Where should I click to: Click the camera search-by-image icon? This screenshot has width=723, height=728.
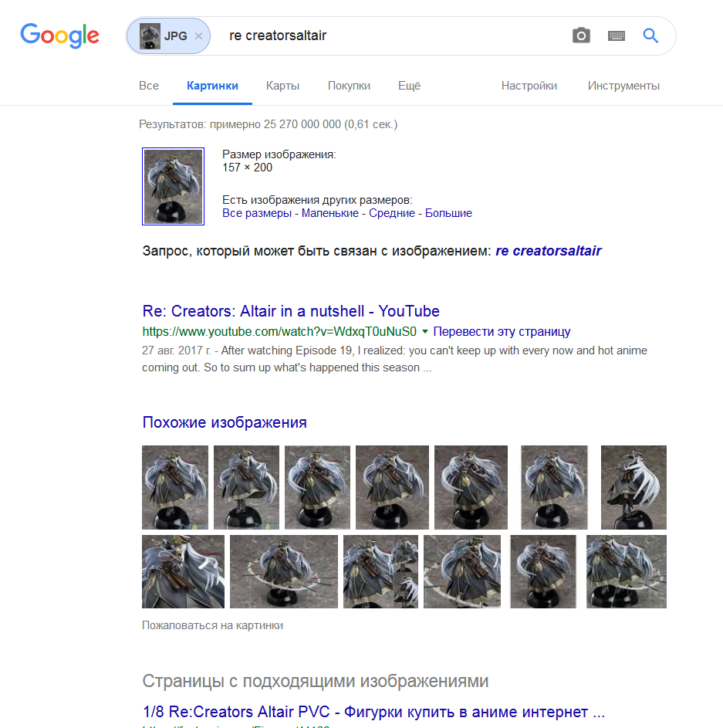(581, 36)
